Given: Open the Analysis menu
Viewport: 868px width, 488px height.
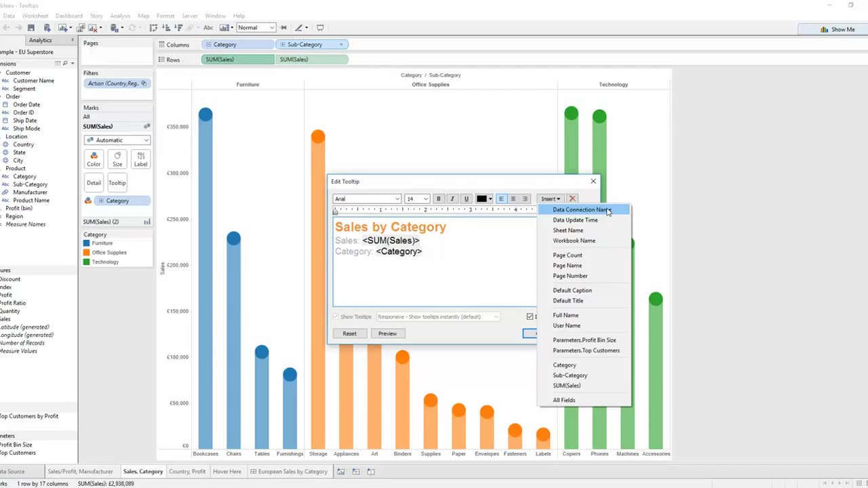Looking at the screenshot, I should 120,16.
